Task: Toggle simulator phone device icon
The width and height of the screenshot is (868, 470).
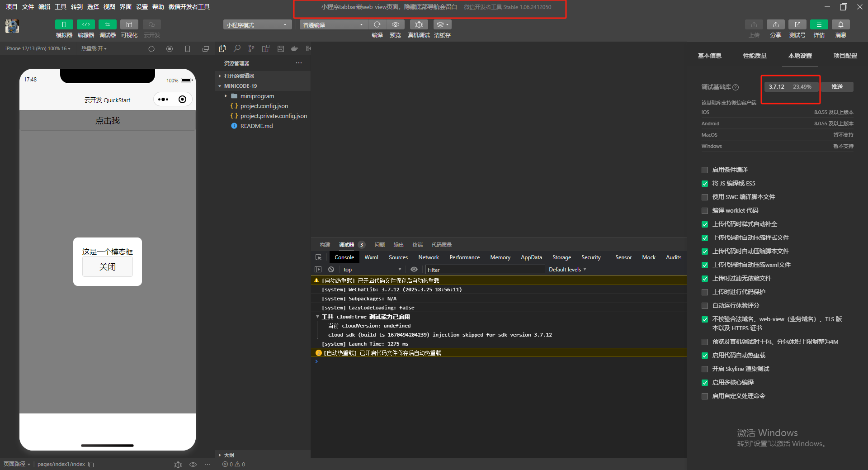Action: 188,49
